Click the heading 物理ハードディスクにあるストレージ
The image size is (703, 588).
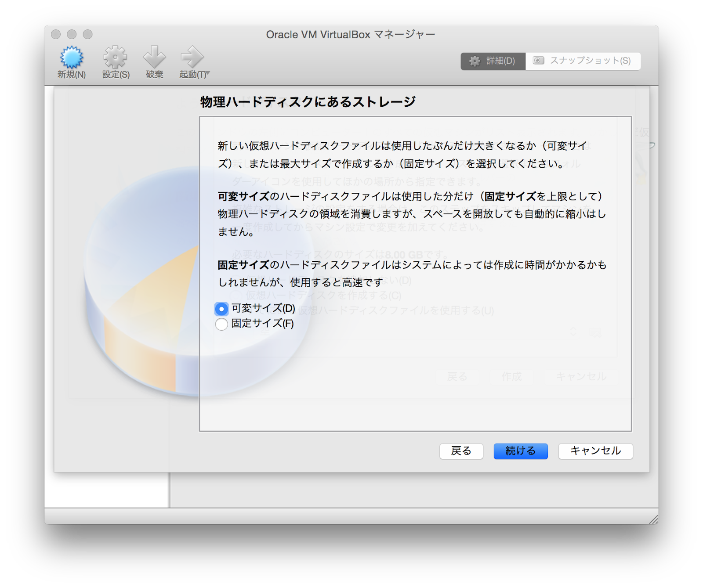coord(308,102)
